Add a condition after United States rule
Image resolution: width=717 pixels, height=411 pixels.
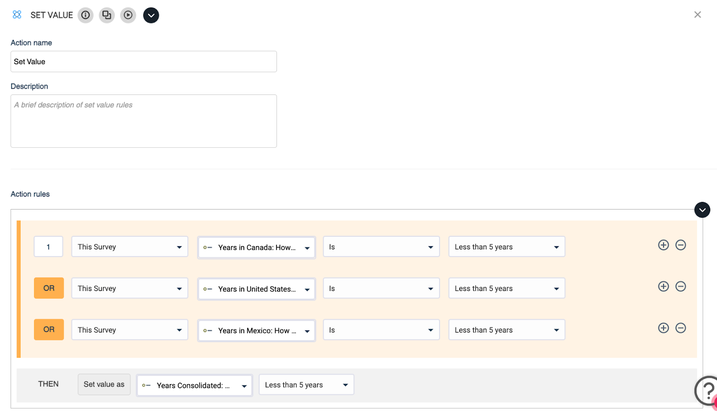663,287
